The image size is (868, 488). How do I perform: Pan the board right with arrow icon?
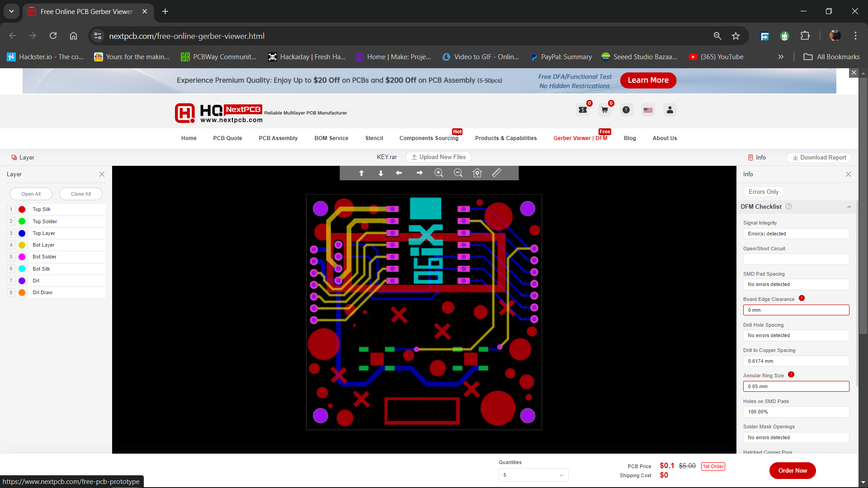pyautogui.click(x=420, y=173)
